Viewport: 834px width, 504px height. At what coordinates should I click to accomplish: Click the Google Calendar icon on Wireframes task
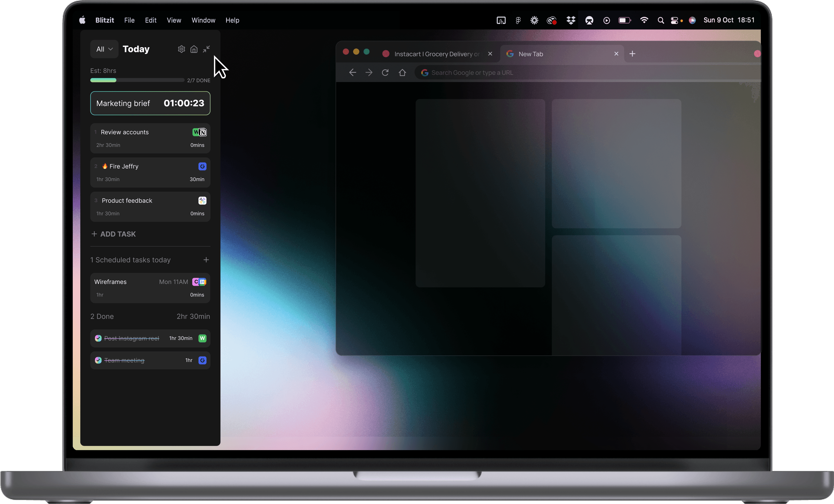coord(203,282)
